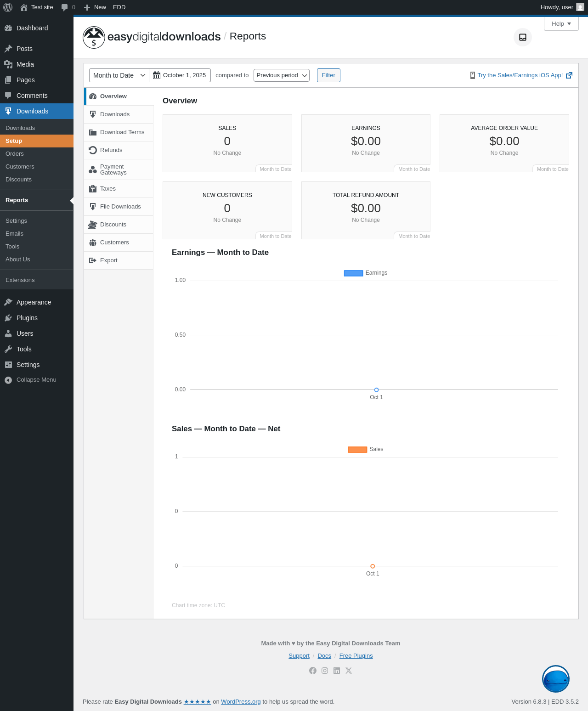Click the Appearance paintbrush icon
Viewport: 588px width, 711px height.
(8, 302)
